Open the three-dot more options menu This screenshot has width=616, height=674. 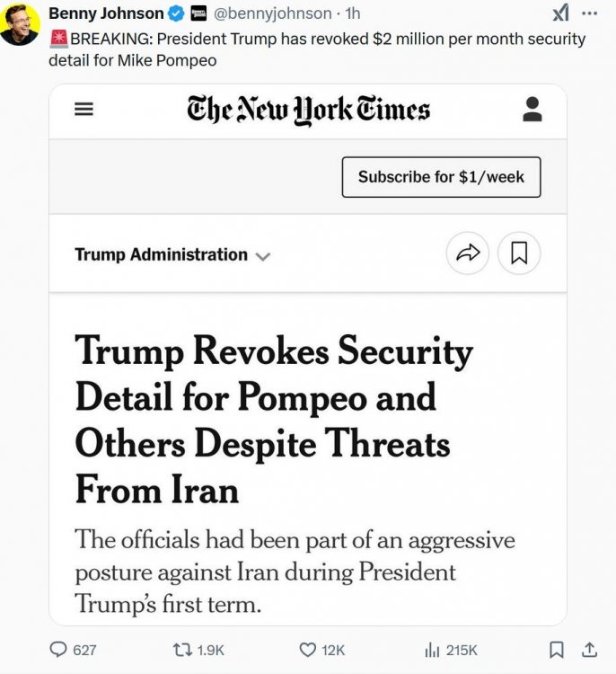(589, 13)
